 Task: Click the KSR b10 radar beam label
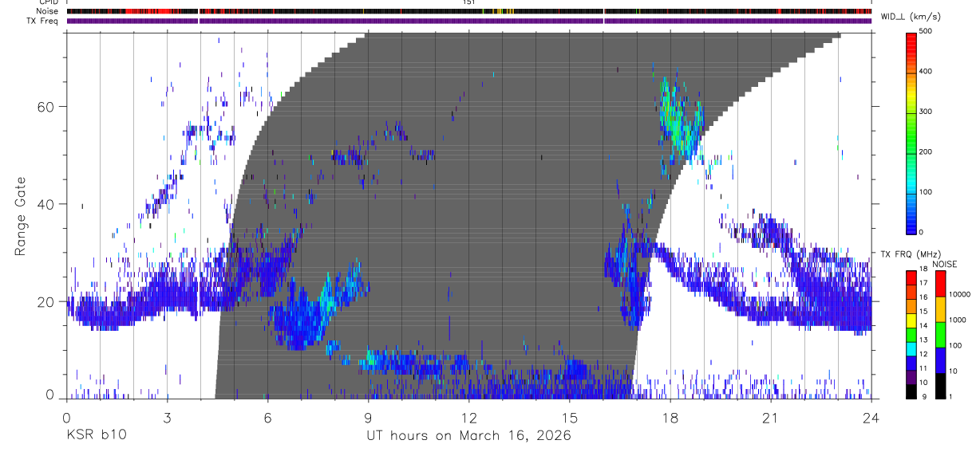(97, 435)
